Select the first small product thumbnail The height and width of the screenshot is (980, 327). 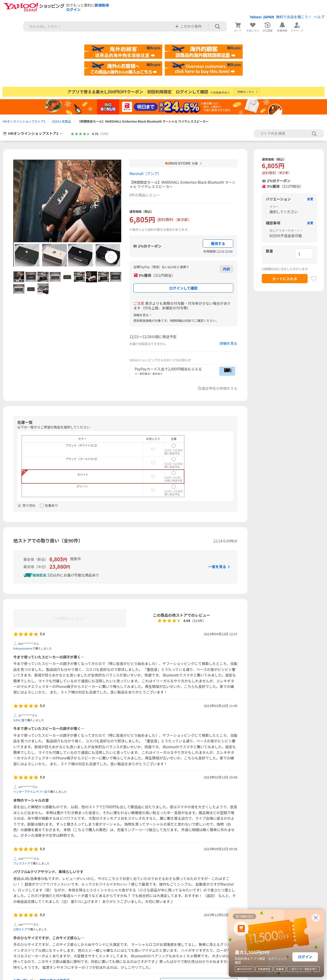point(19,277)
